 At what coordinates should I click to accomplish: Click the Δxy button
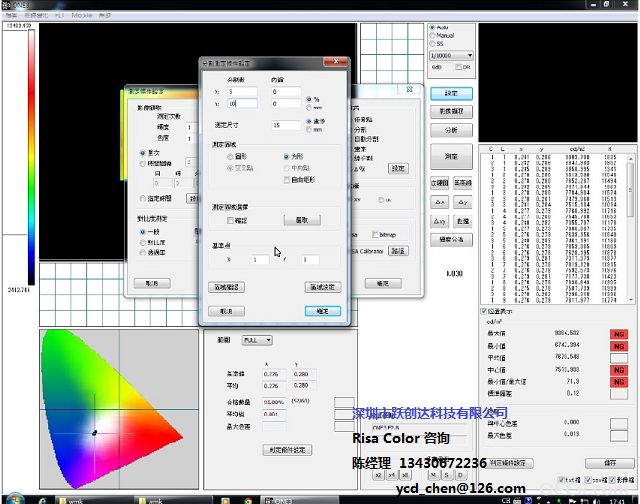(440, 221)
